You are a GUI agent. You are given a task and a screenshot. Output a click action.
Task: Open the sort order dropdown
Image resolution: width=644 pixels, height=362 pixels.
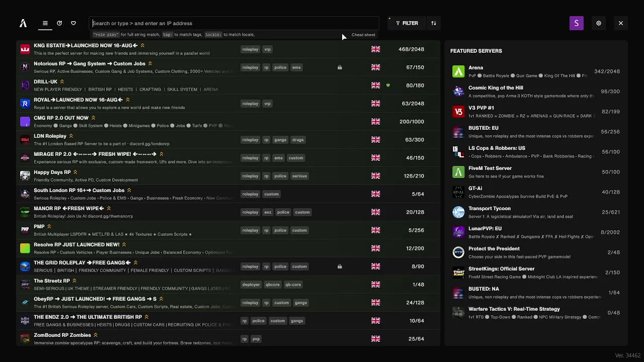[434, 23]
